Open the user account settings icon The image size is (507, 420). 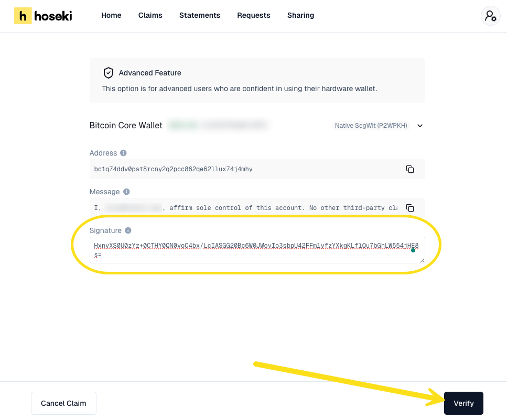tap(490, 16)
